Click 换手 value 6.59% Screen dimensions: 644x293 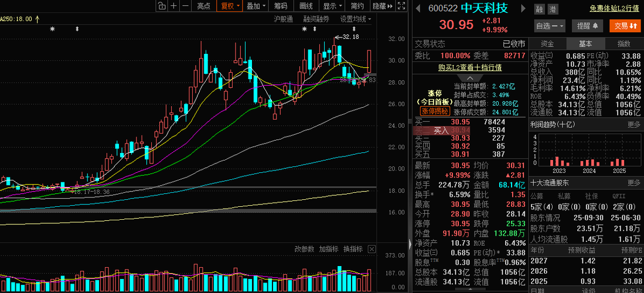tap(459, 195)
